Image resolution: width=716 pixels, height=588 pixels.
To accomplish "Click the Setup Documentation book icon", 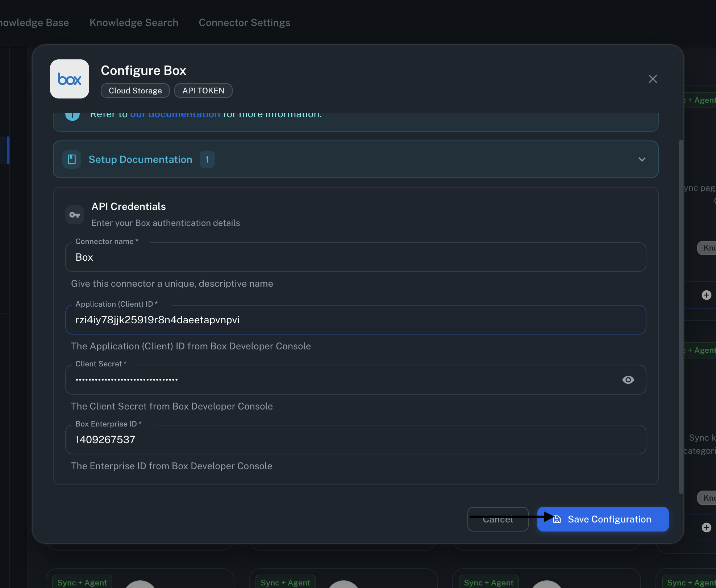I will [x=72, y=159].
